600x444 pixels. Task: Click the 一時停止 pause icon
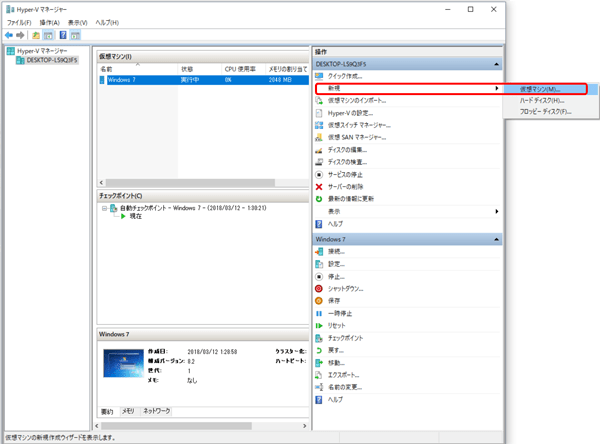tap(319, 313)
